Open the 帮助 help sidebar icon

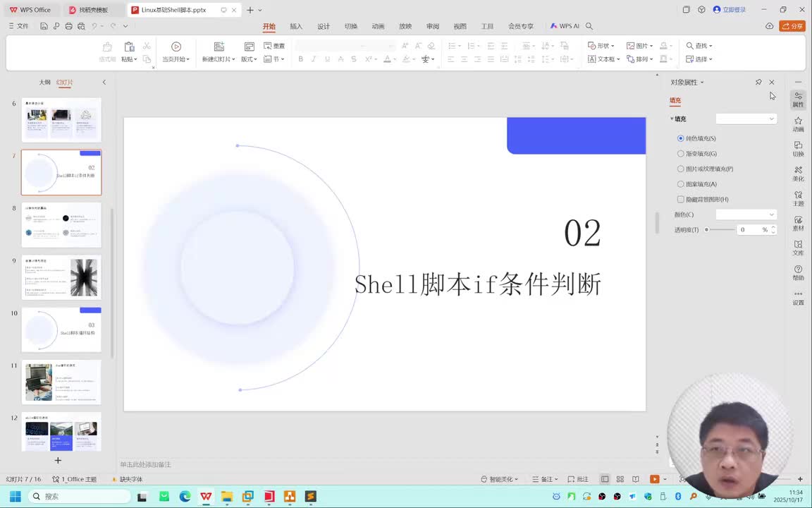tap(798, 272)
